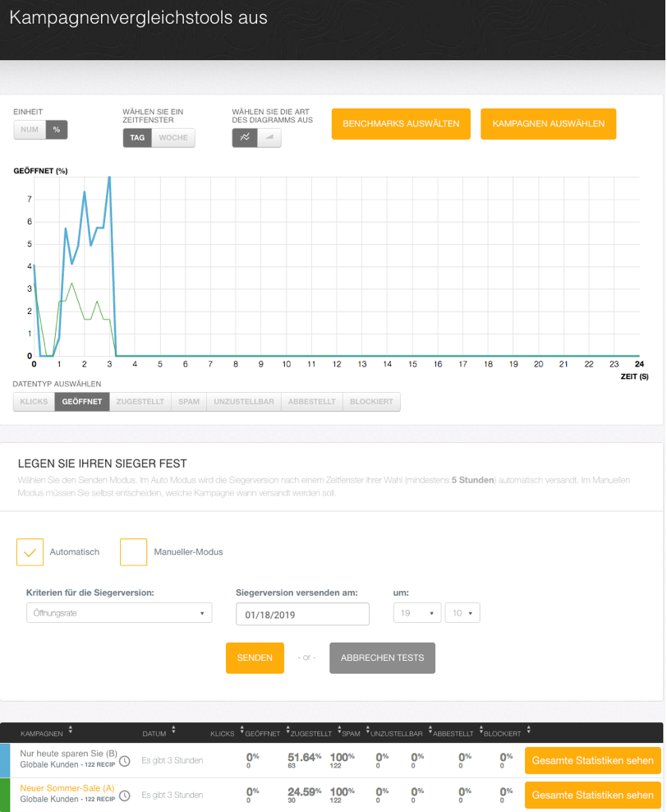Select the UNZUSTELLBAR data type tab
667x812 pixels.
click(244, 402)
